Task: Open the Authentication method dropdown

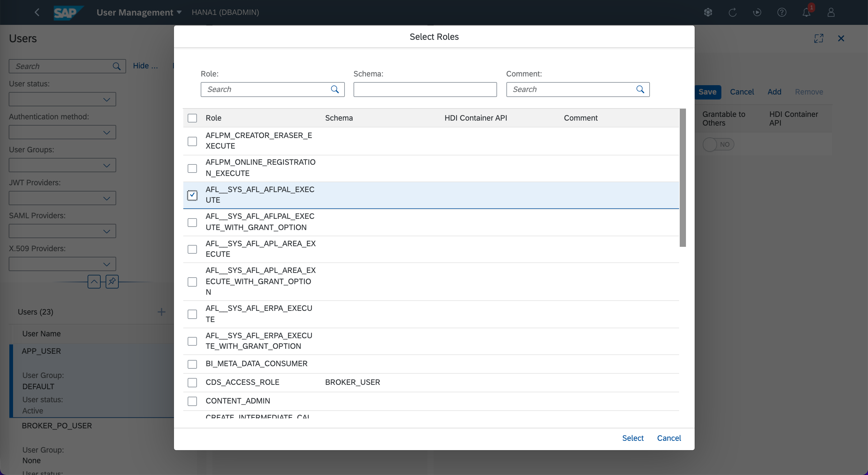Action: click(62, 132)
